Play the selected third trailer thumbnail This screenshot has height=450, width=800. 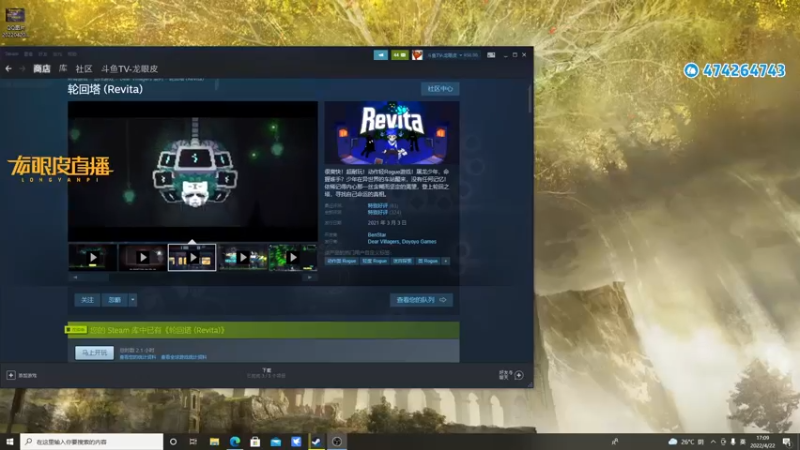tap(192, 258)
